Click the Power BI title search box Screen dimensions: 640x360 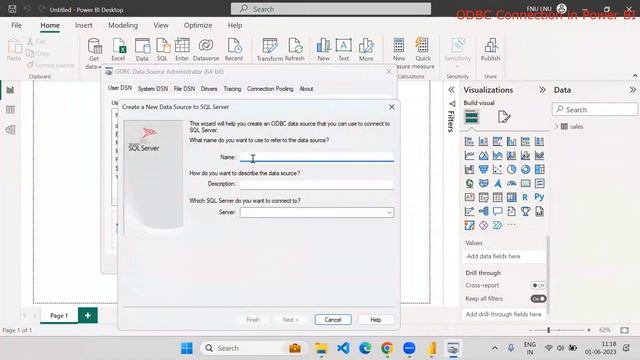coord(331,9)
